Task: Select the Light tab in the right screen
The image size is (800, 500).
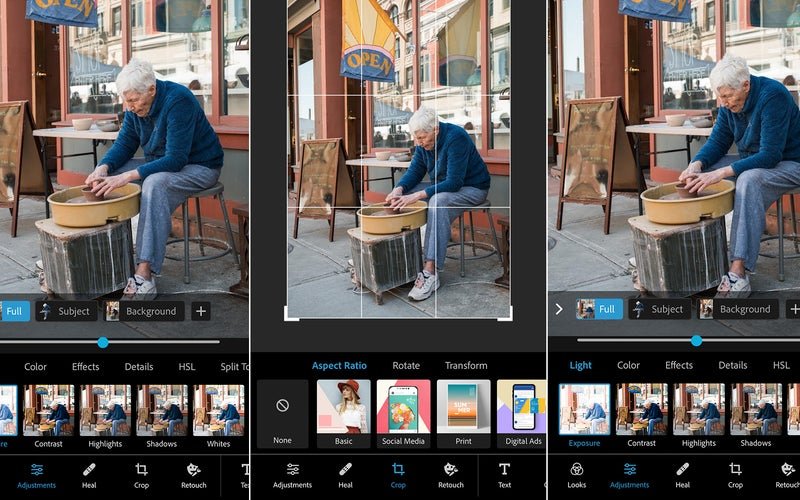Action: click(581, 365)
